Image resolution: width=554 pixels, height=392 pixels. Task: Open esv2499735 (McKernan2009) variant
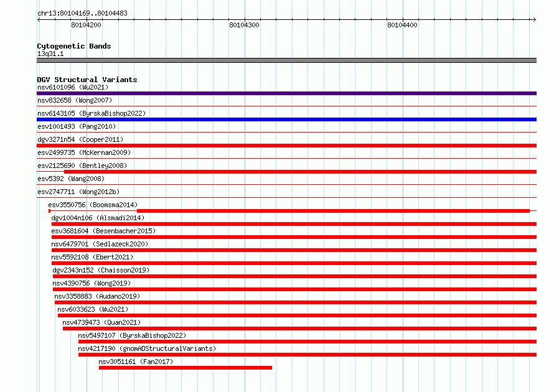click(x=84, y=152)
